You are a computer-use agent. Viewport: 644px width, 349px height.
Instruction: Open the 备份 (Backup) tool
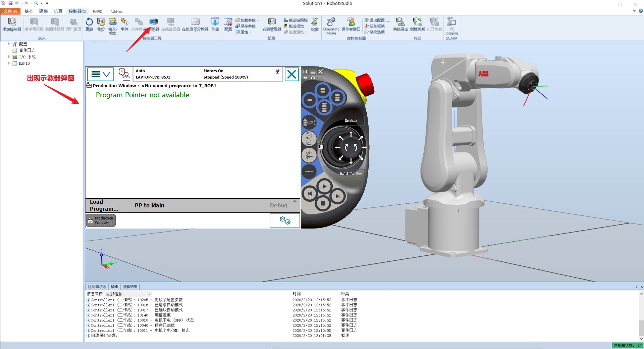[101, 24]
